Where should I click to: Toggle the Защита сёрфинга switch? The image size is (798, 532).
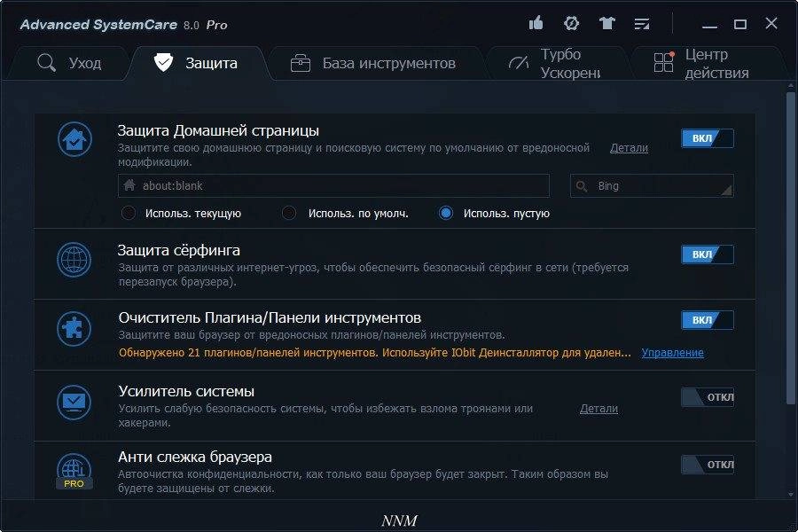coord(708,254)
